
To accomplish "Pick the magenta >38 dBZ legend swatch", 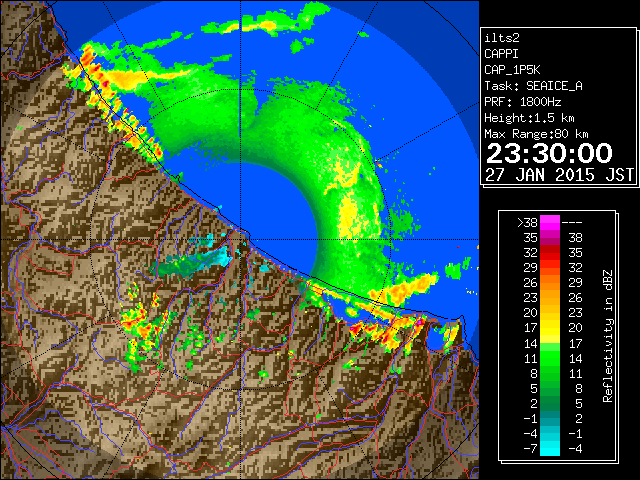I will pos(550,222).
